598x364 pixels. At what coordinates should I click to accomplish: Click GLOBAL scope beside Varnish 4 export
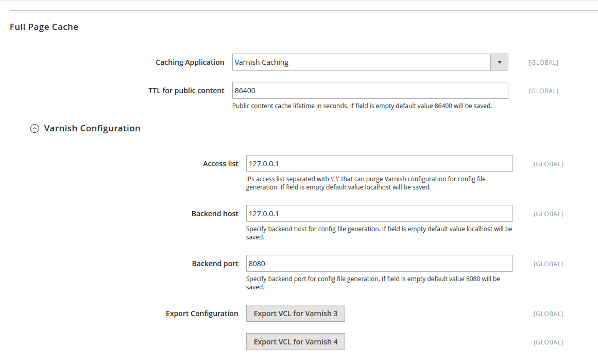[548, 342]
